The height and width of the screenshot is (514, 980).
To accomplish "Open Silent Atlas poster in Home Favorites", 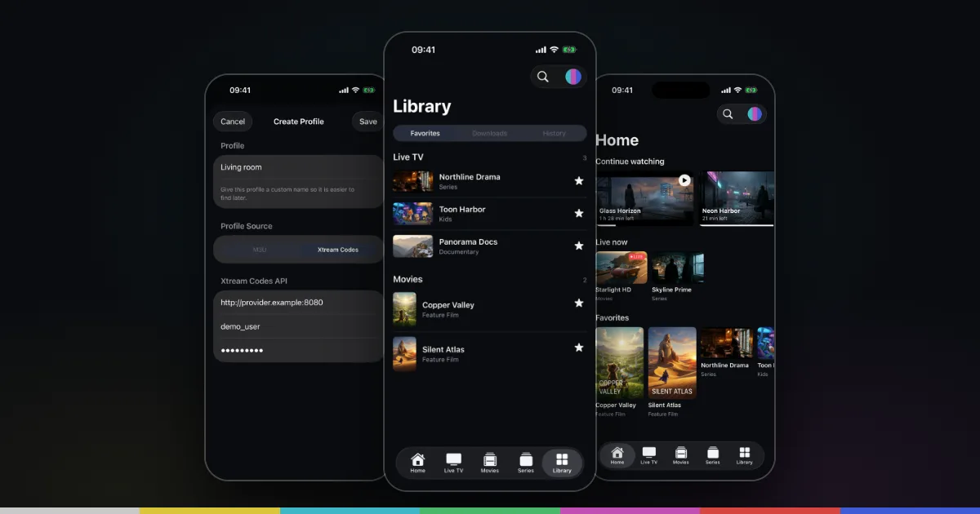I will click(672, 362).
